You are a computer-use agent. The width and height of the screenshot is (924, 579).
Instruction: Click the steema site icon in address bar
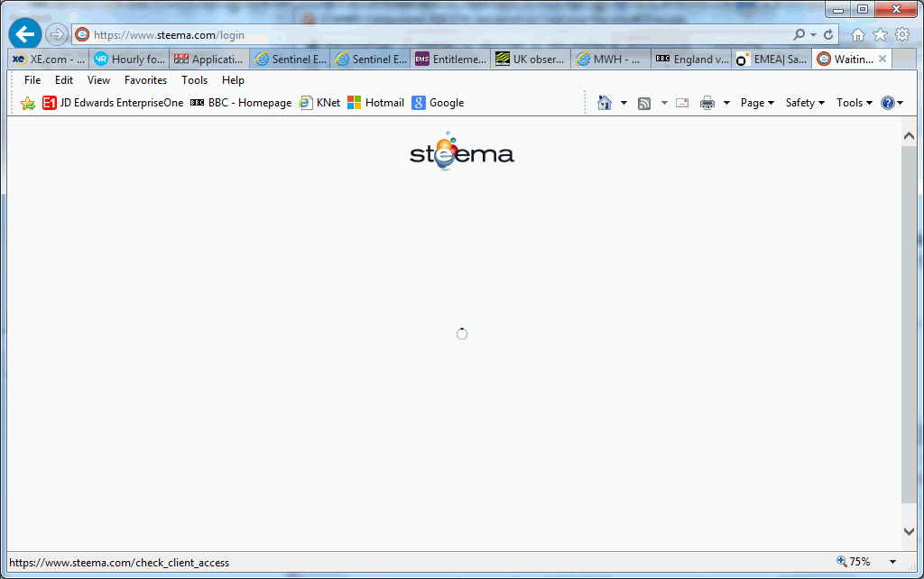[82, 35]
